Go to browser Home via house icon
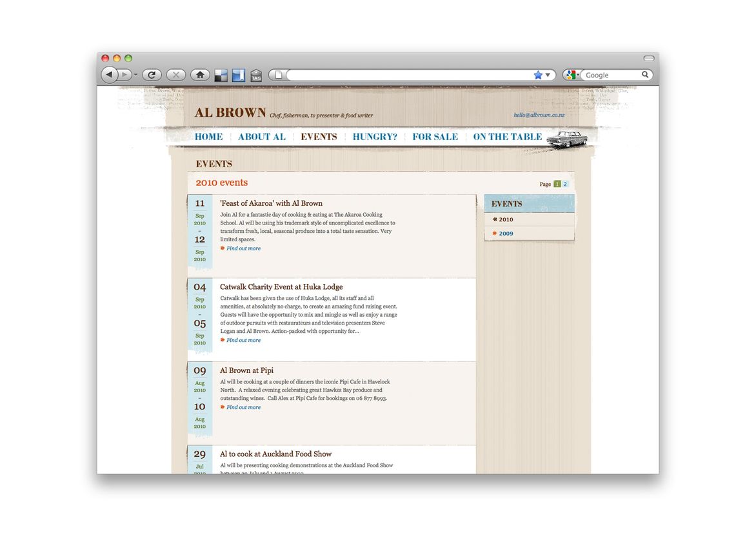The height and width of the screenshot is (533, 756). [200, 75]
